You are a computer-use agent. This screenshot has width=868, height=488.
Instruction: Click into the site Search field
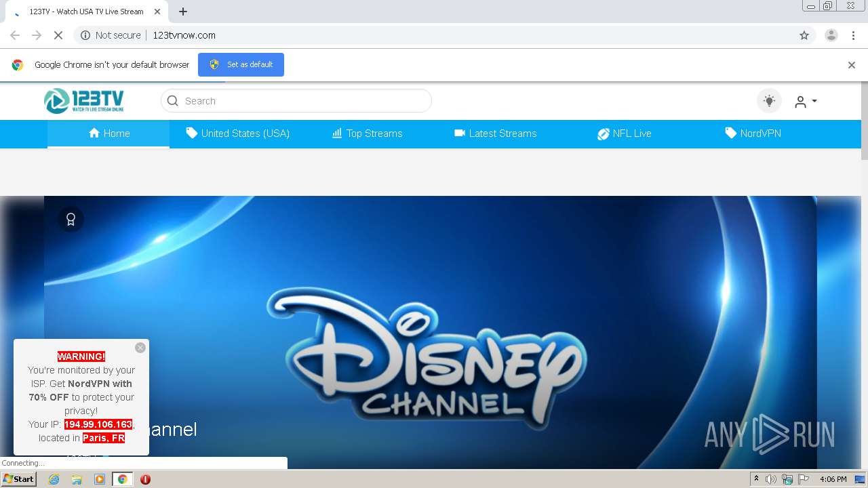coord(296,101)
